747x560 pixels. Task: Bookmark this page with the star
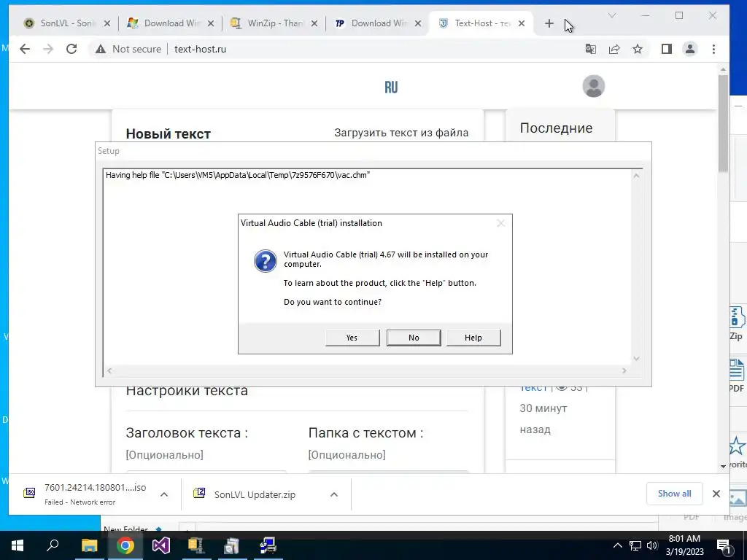(x=638, y=49)
